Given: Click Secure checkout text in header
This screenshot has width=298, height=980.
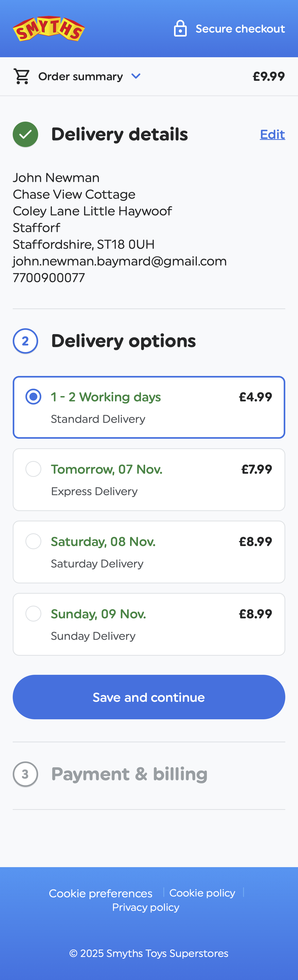Looking at the screenshot, I should 240,28.
